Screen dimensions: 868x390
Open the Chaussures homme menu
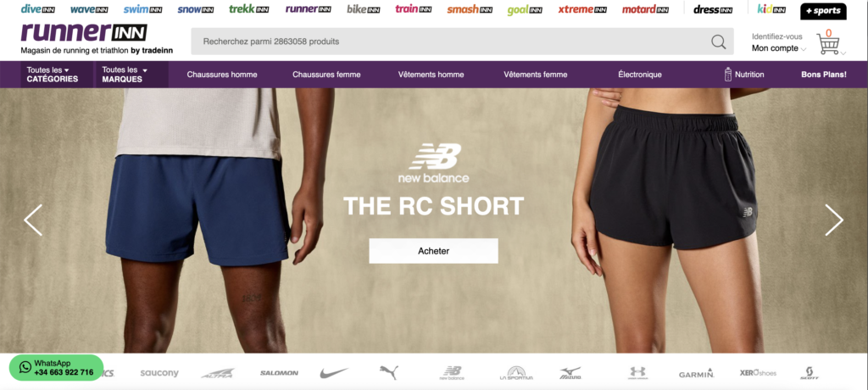coord(222,75)
